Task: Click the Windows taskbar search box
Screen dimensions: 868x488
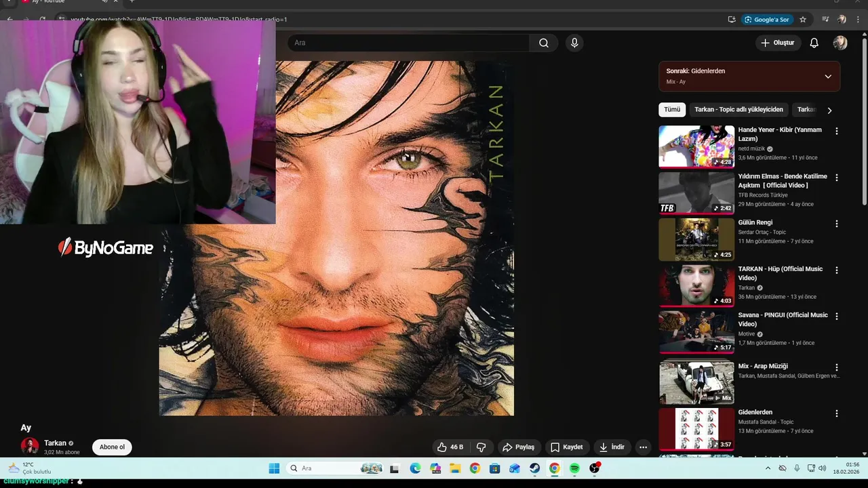Action: [336, 468]
